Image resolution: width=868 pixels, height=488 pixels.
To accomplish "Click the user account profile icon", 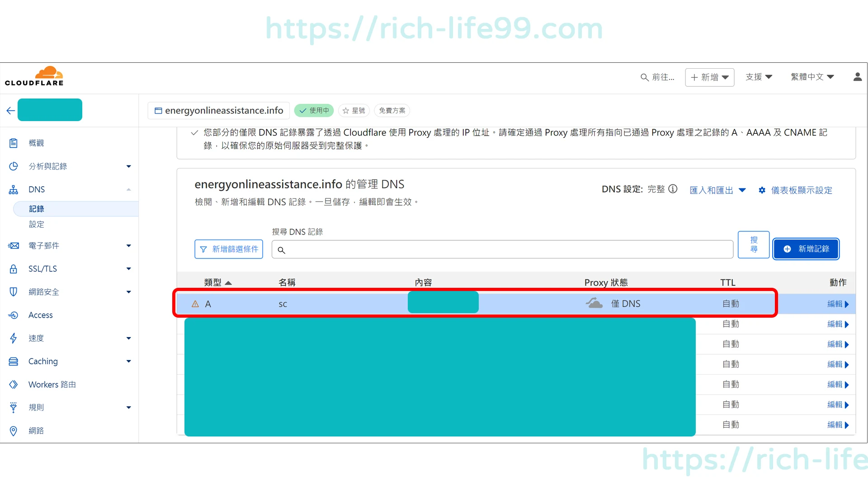I will (858, 77).
